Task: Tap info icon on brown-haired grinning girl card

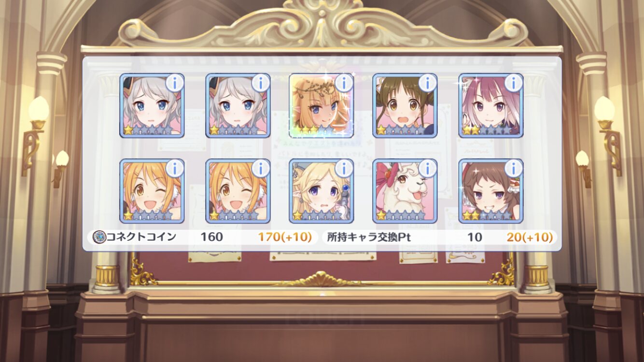Action: [x=514, y=168]
